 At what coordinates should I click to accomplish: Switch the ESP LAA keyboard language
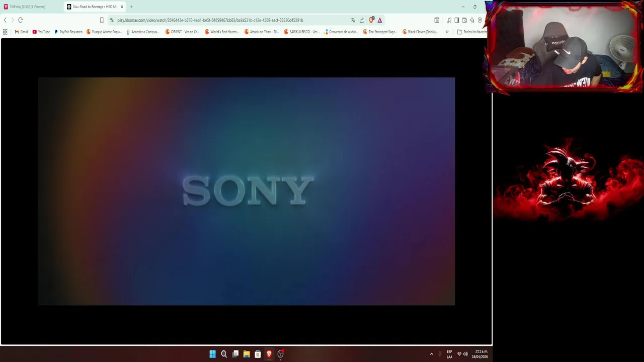tap(449, 354)
